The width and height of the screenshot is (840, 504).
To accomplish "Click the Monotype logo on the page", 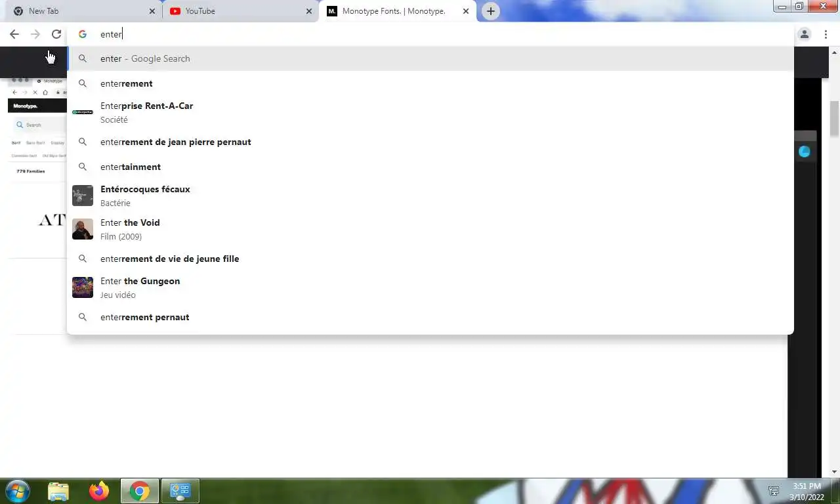I will [x=26, y=106].
